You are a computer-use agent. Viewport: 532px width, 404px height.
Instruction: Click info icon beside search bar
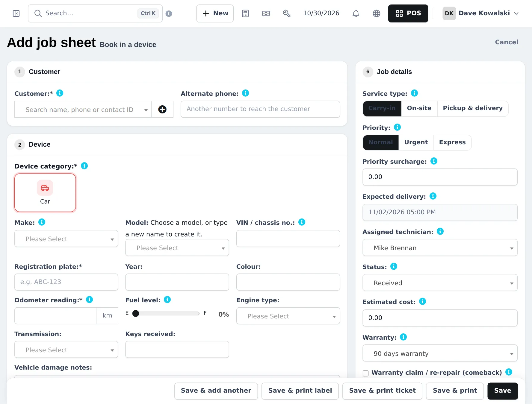[x=169, y=13]
